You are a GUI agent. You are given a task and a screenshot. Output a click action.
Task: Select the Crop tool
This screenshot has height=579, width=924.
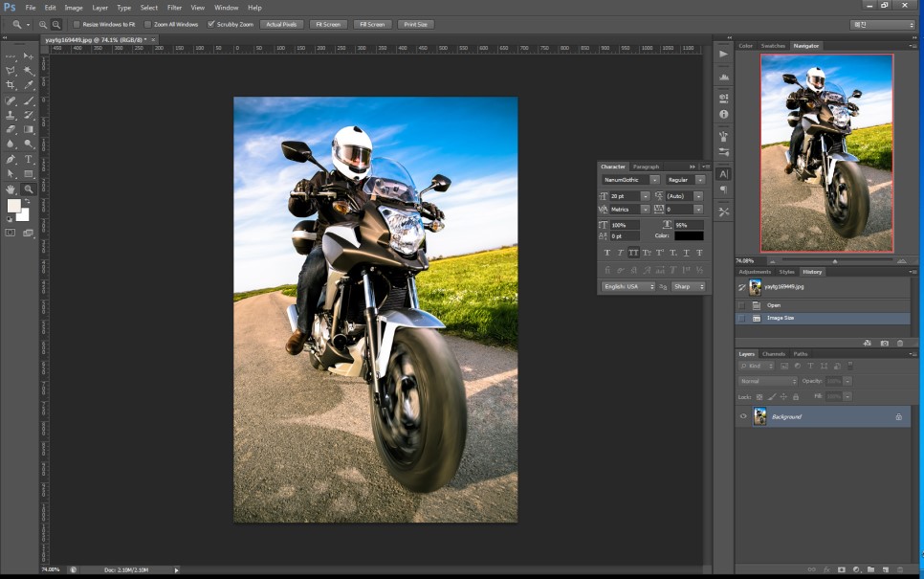coord(11,85)
